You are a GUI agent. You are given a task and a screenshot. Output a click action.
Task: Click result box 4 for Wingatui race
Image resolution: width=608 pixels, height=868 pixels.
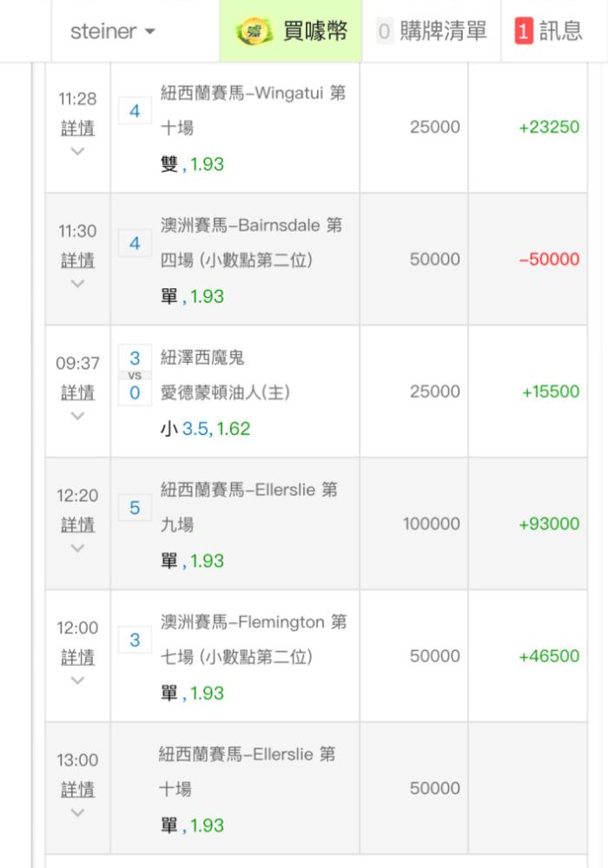point(135,111)
